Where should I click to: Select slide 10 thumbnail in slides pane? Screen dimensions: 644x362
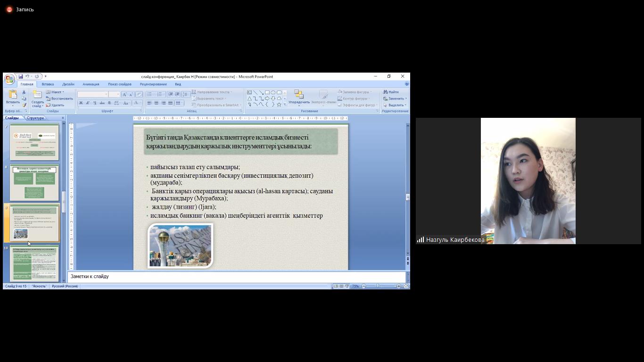(34, 264)
